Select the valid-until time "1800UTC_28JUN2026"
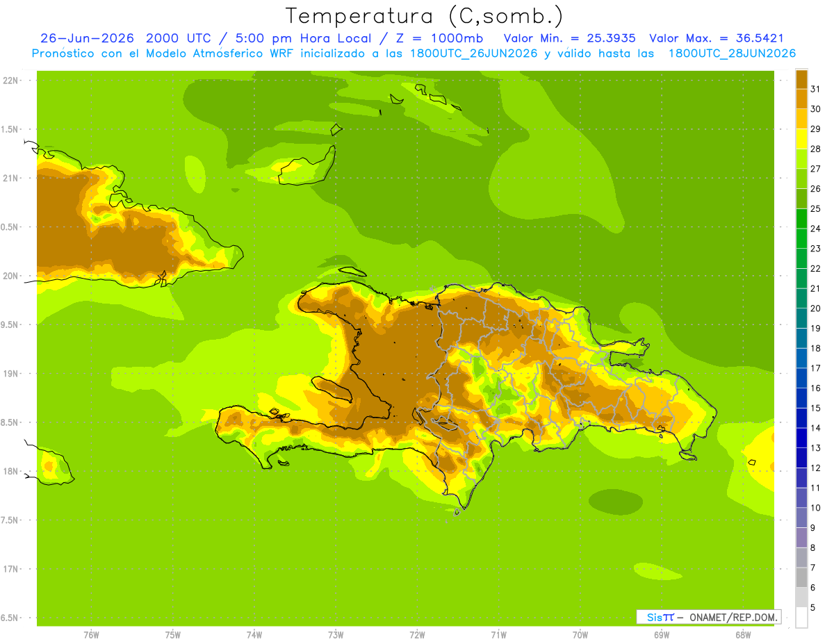Screen dimensions: 834x644 coord(732,53)
